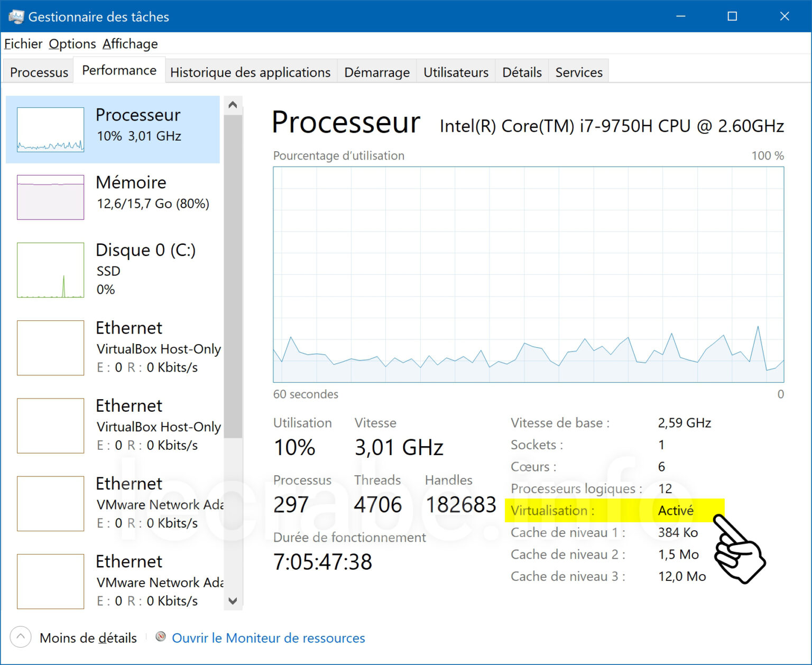Open the Démarrage tab
The image size is (812, 665).
377,72
